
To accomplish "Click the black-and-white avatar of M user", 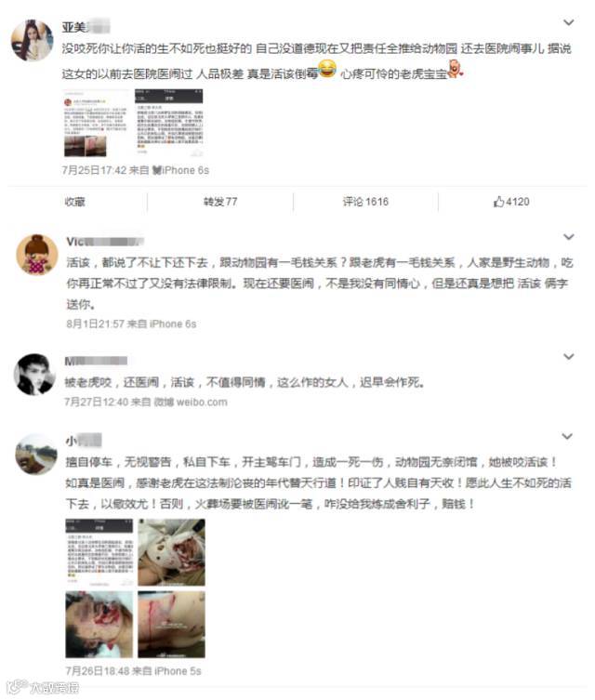I will 34,375.
